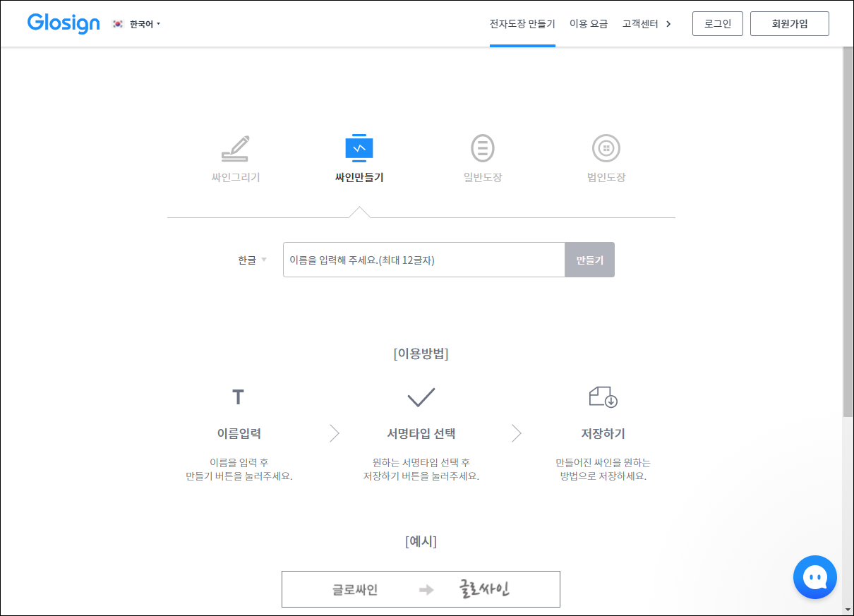Switch to the 일반도장 tab label
854x616 pixels.
(483, 178)
